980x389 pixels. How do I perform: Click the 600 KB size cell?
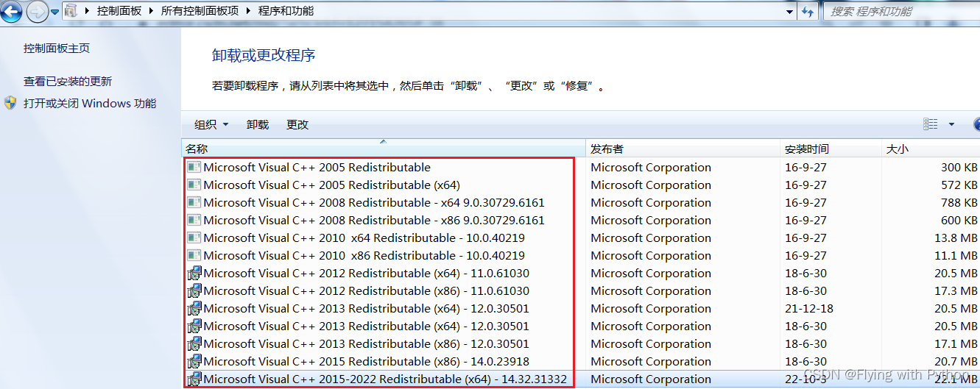[959, 220]
